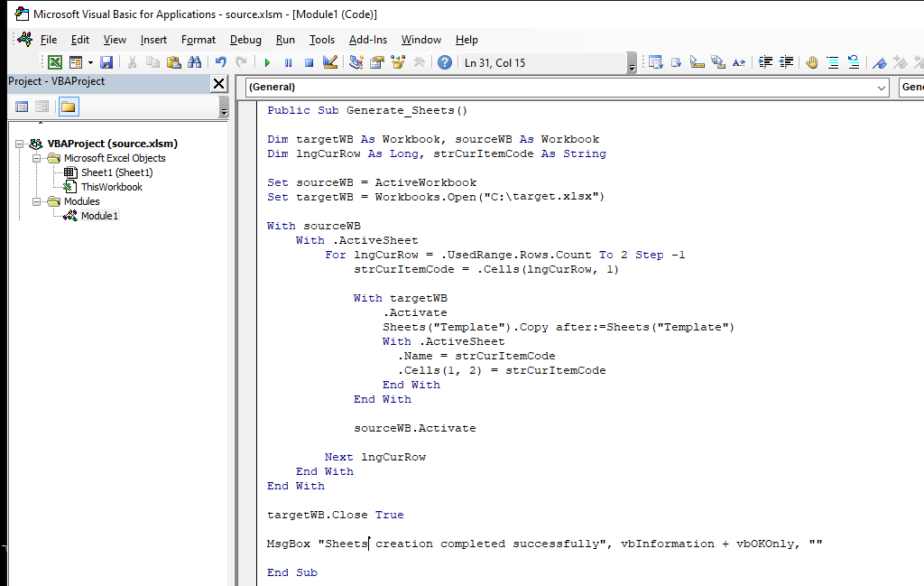Open the (General) object dropdown
Image resolution: width=924 pixels, height=586 pixels.
coord(882,88)
